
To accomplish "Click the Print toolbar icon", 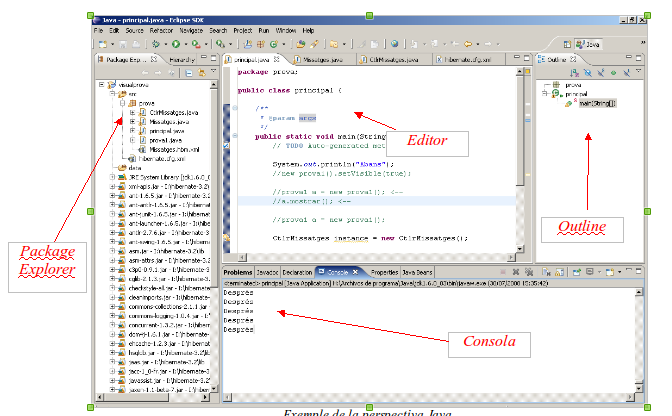I will click(136, 44).
